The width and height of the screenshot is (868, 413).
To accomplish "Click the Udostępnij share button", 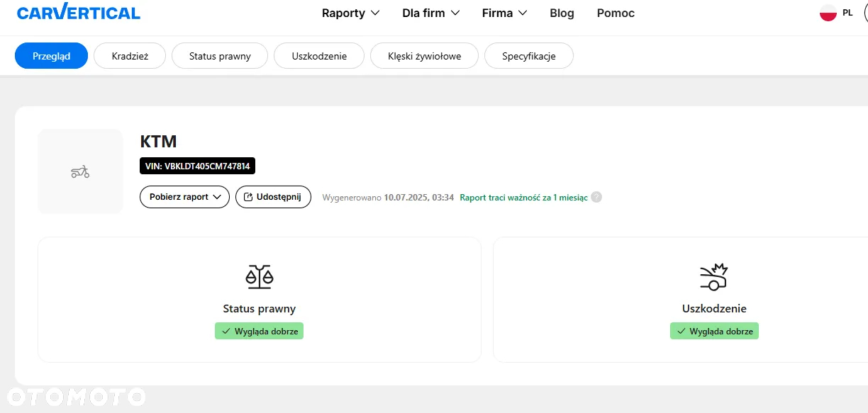I will point(273,197).
